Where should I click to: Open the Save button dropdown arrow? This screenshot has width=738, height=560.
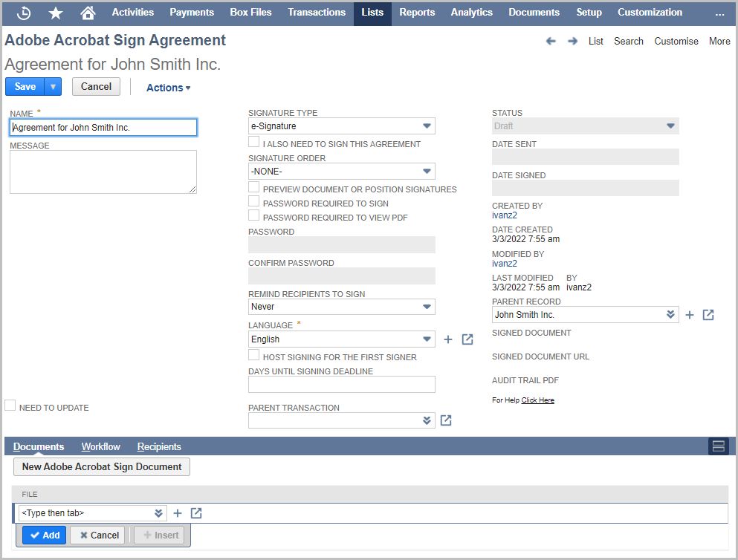click(54, 86)
